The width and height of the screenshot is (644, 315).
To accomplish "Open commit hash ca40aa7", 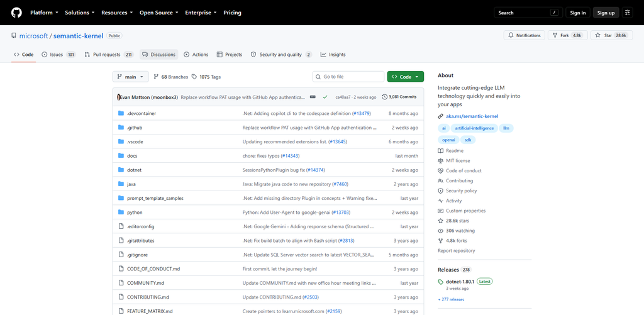I will (343, 97).
